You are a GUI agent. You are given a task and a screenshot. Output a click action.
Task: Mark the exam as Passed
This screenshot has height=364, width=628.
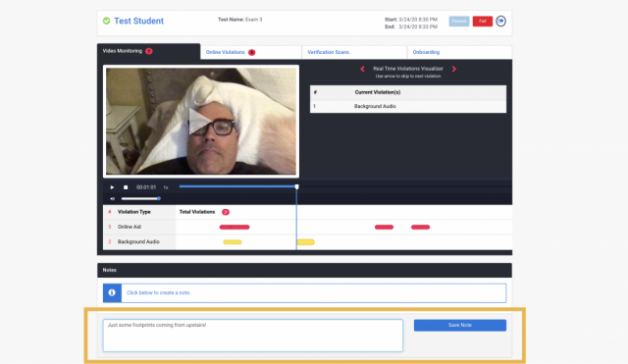click(x=459, y=22)
